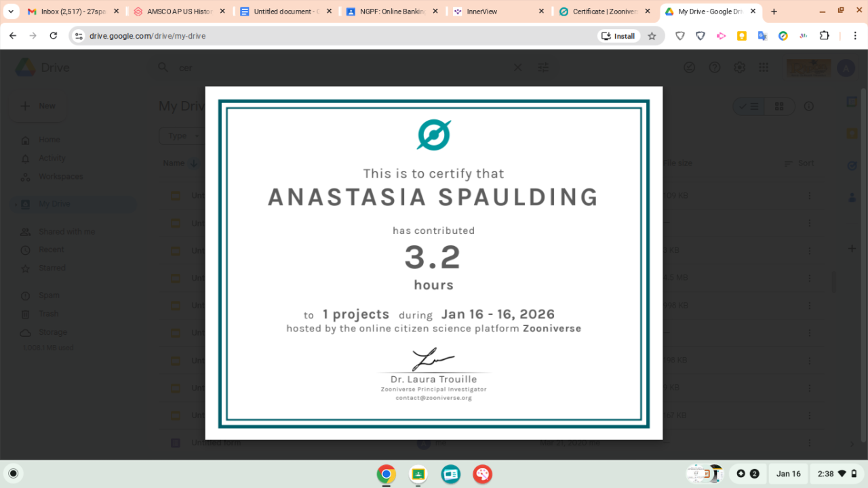Image resolution: width=868 pixels, height=488 pixels.
Task: Click the pink arrow extension icon
Action: pyautogui.click(x=721, y=36)
